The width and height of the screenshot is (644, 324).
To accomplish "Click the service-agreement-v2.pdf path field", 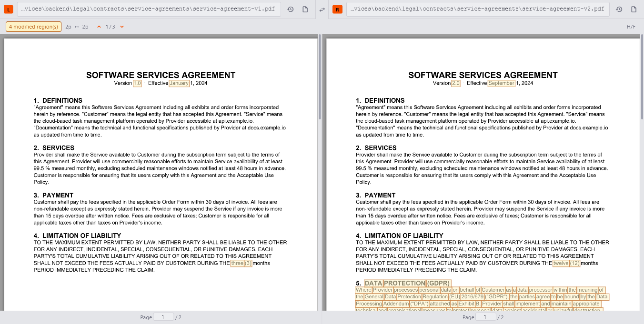I will [478, 10].
